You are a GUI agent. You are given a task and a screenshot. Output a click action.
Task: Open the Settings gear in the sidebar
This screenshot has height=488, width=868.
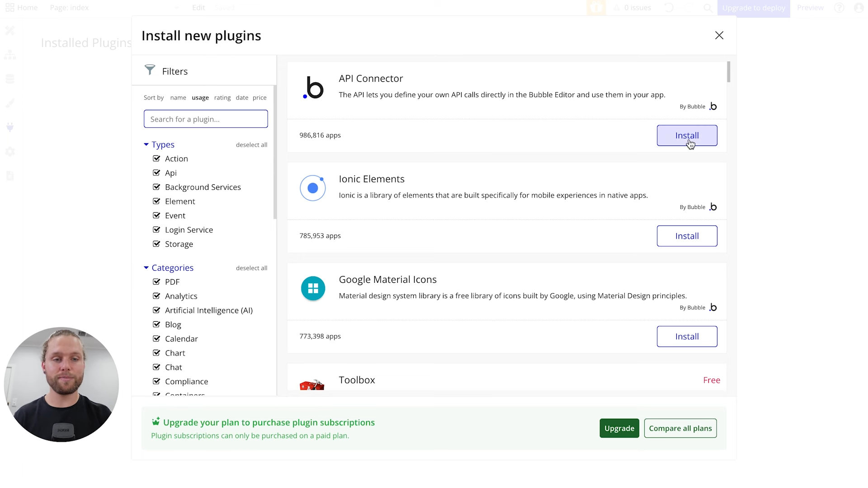(10, 151)
